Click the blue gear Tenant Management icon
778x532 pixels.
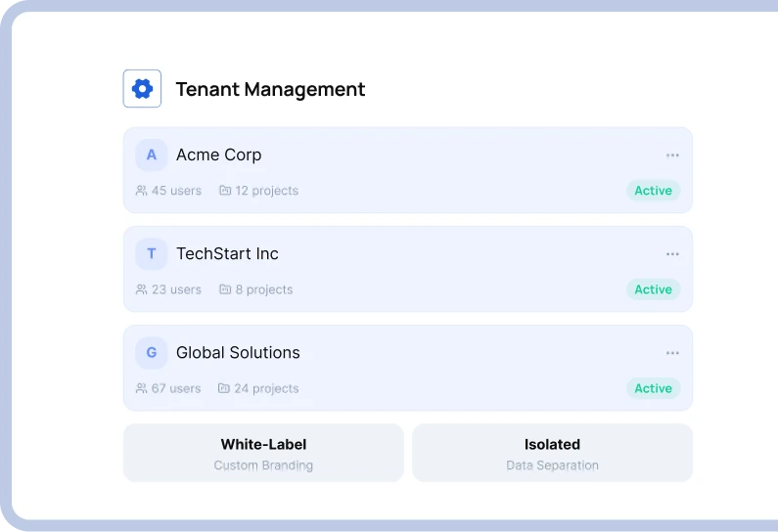(x=142, y=89)
